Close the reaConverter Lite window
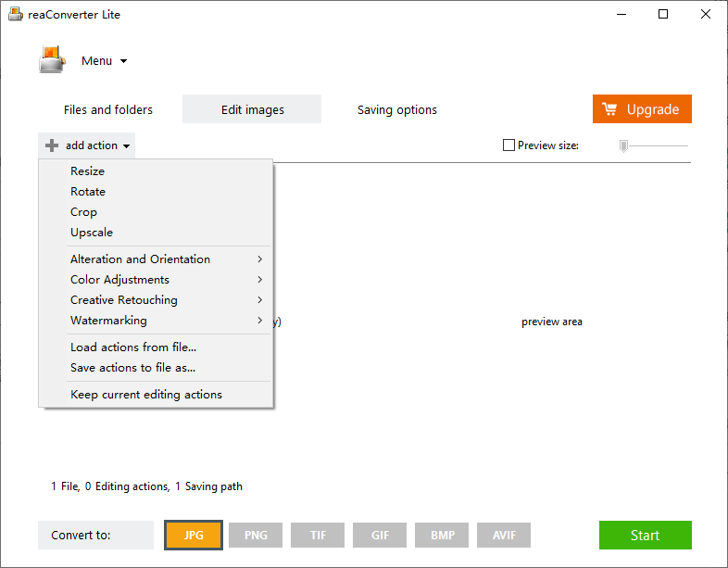The height and width of the screenshot is (568, 728). pos(706,15)
